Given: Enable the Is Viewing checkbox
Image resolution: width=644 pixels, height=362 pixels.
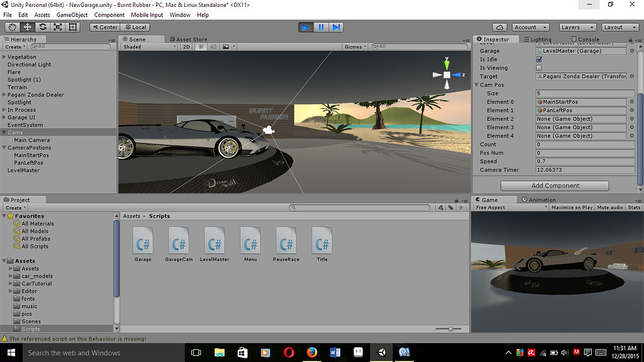Looking at the screenshot, I should [x=538, y=68].
